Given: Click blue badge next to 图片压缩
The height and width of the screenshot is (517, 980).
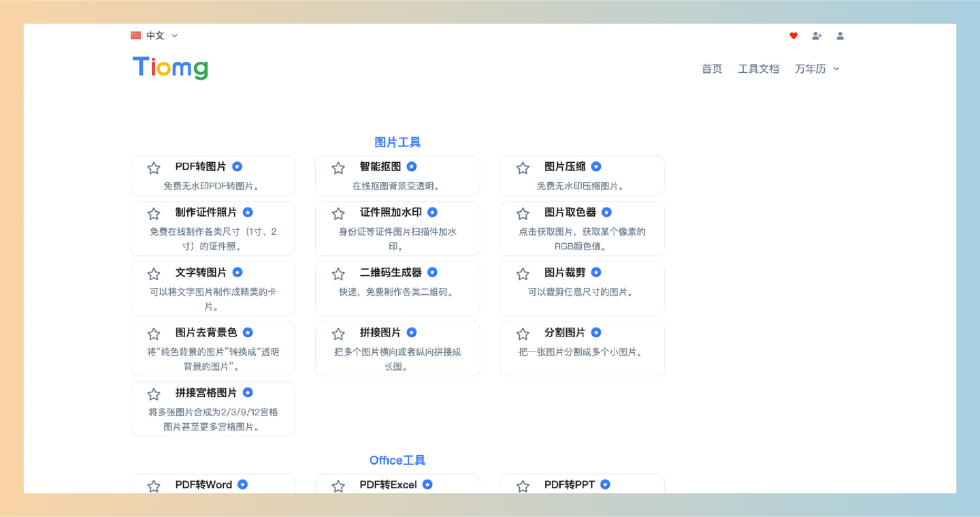Looking at the screenshot, I should coord(596,166).
